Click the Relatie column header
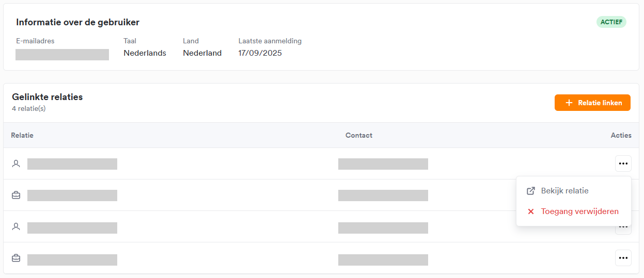 click(22, 135)
